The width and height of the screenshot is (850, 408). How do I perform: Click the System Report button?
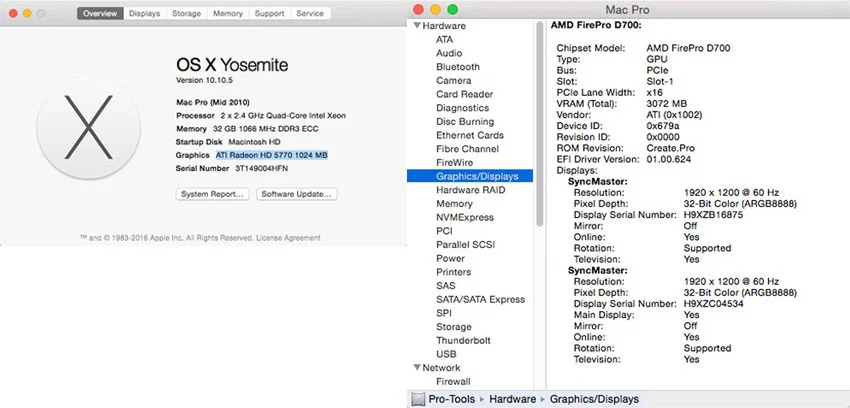pyautogui.click(x=212, y=194)
